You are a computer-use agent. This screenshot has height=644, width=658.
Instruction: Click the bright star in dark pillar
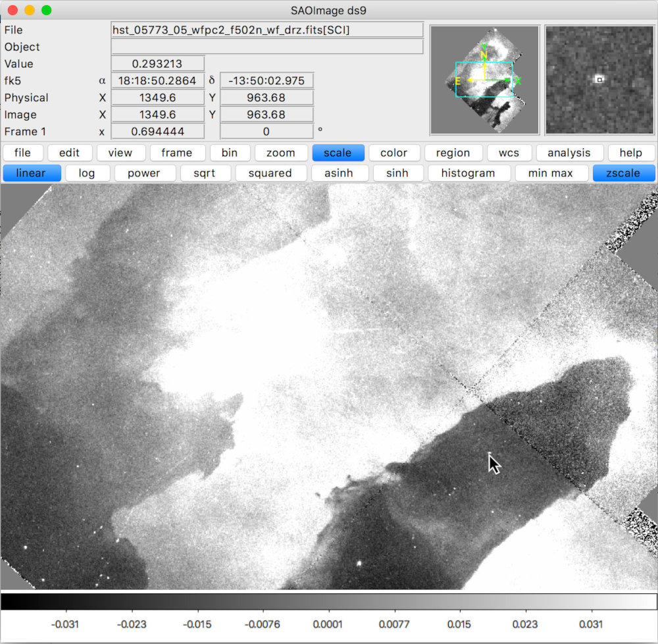coord(359,563)
